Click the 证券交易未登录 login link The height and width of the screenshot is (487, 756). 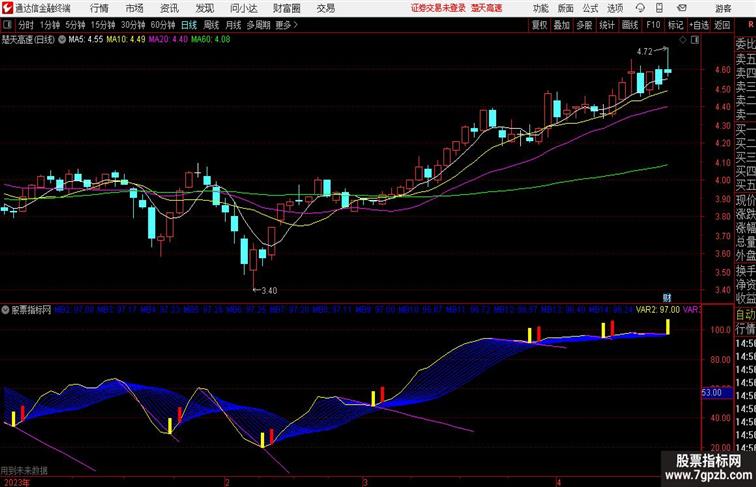pyautogui.click(x=438, y=8)
